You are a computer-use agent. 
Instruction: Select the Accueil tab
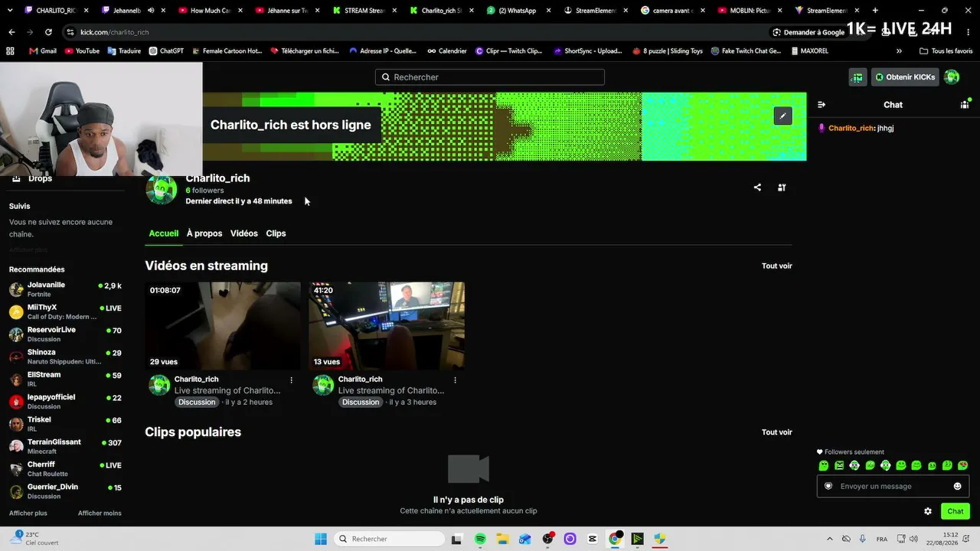(164, 233)
